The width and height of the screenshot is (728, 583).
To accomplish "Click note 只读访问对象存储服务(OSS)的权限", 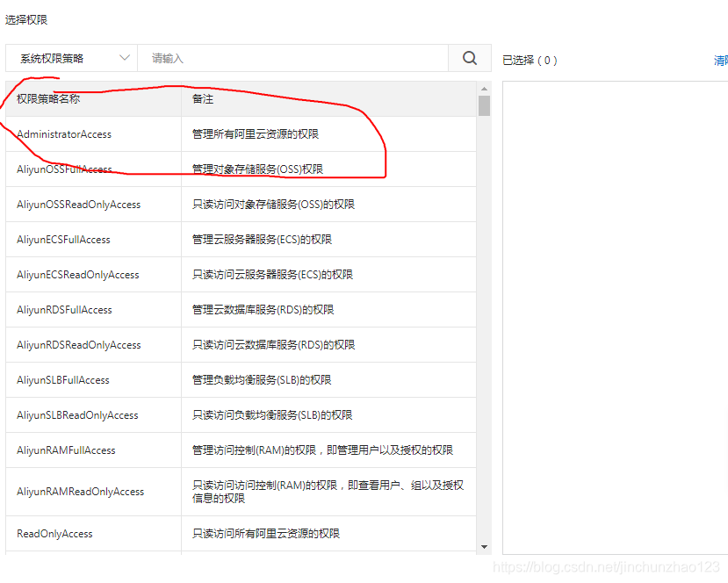I will point(273,205).
